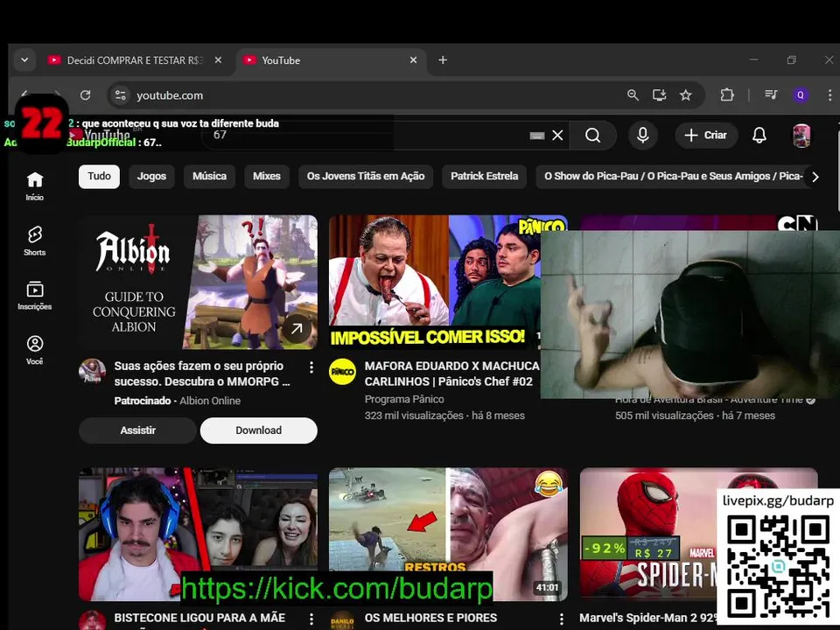The width and height of the screenshot is (840, 630).
Task: Open a new browser tab with the plus
Action: pos(443,60)
